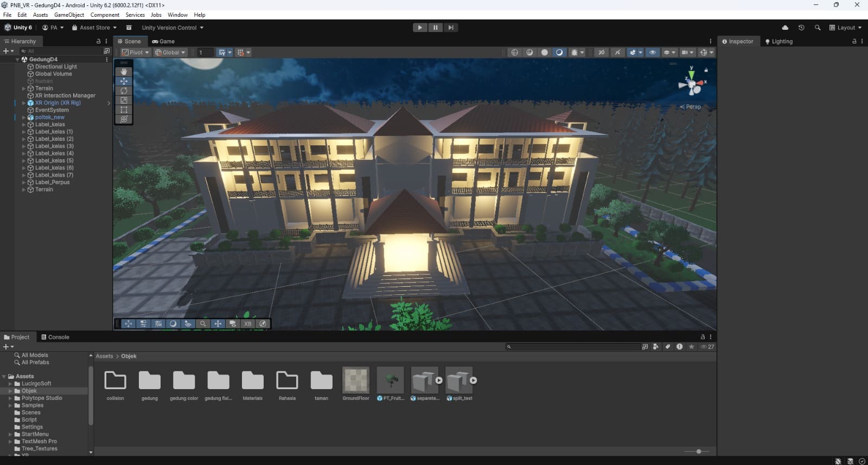The image size is (868, 465).
Task: Select Label_Perpus in Hierarchy
Action: coord(52,182)
